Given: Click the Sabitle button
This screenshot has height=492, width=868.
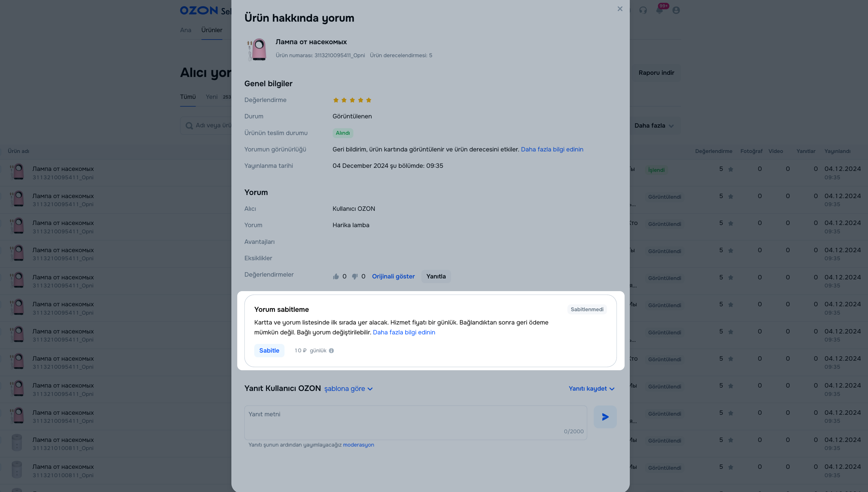Looking at the screenshot, I should 269,351.
